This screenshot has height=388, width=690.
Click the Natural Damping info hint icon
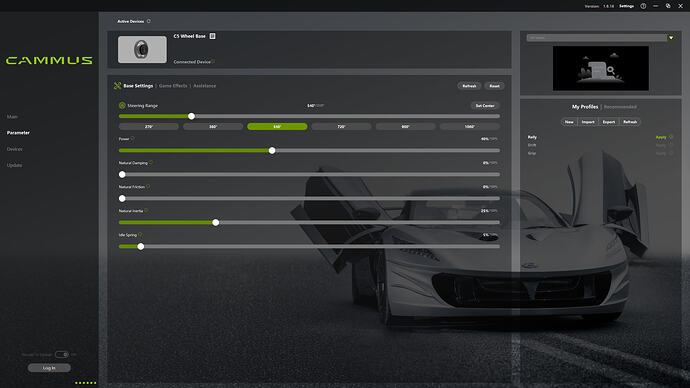(x=151, y=163)
